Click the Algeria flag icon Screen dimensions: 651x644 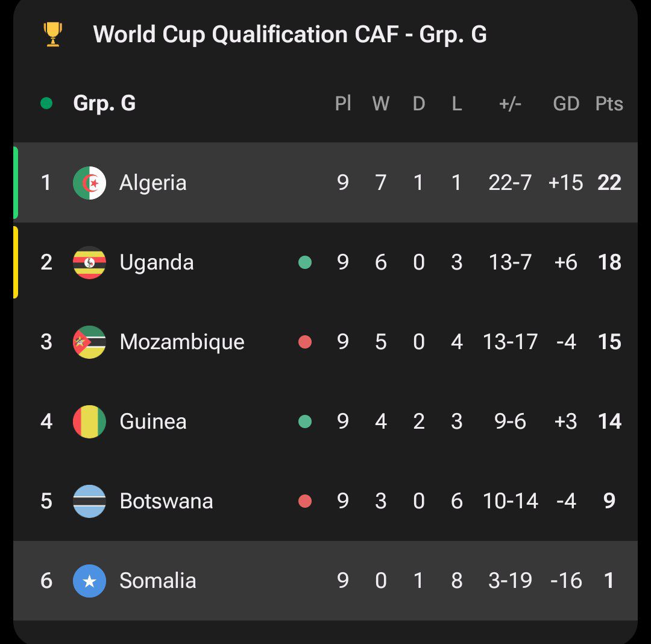89,183
